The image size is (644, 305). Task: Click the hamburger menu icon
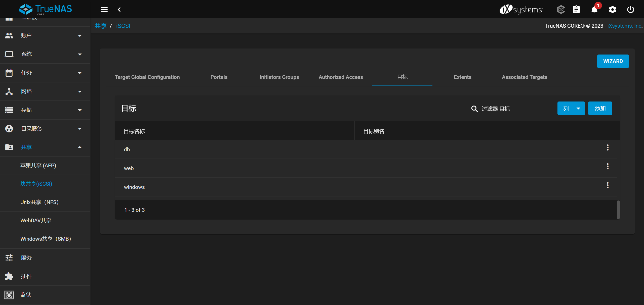point(104,10)
